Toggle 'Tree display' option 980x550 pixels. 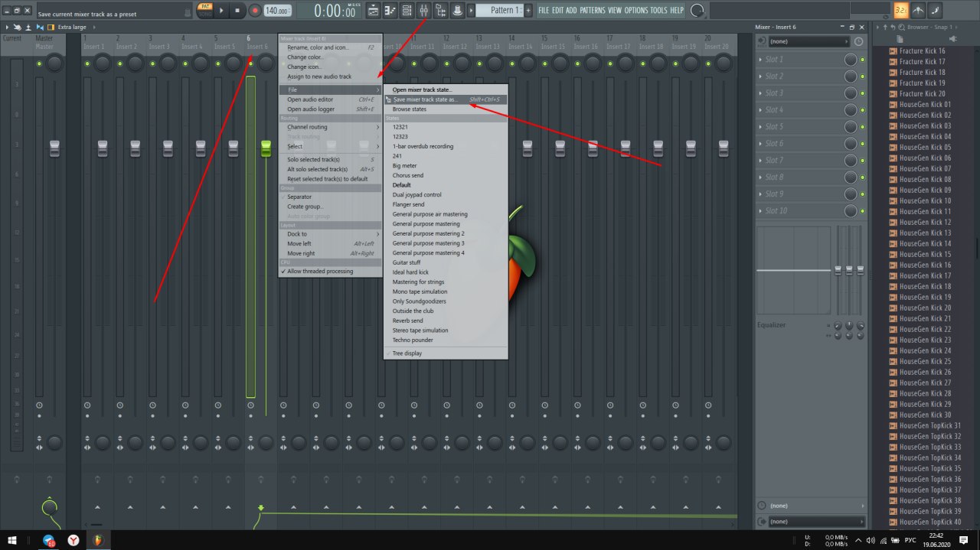[445, 353]
